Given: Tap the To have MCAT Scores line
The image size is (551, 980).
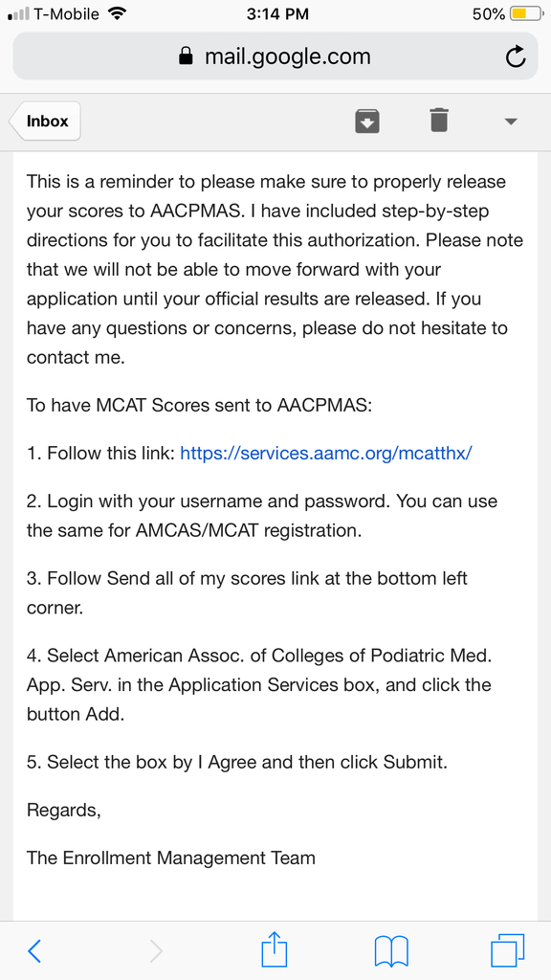Looking at the screenshot, I should [199, 405].
